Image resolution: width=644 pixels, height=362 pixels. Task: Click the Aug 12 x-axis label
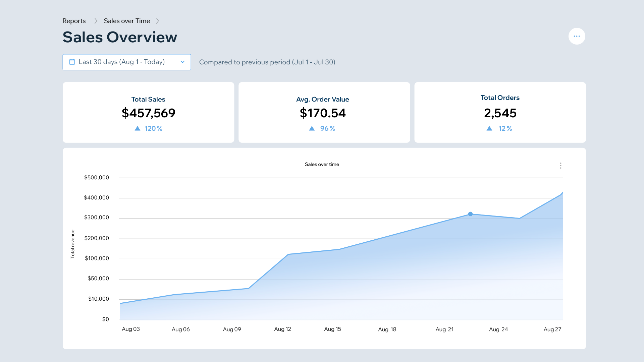[x=282, y=329]
